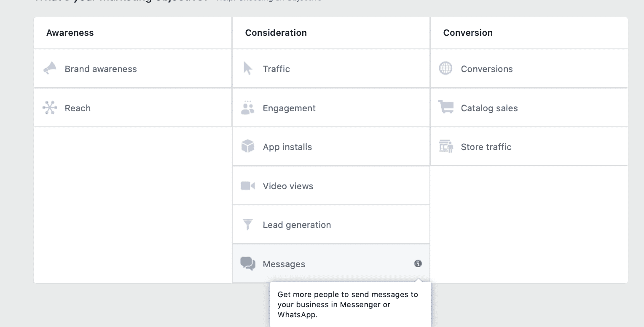Click the Traffic cursor icon
644x327 pixels.
248,68
